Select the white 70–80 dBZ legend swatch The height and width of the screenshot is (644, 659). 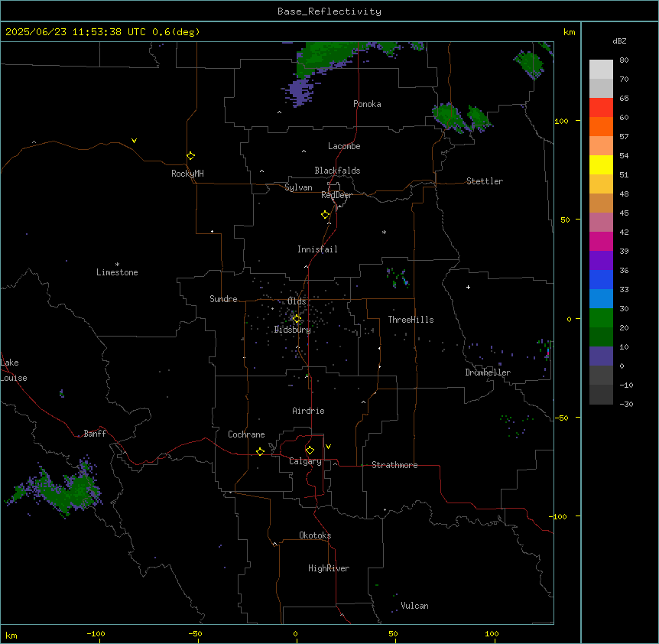[x=601, y=69]
